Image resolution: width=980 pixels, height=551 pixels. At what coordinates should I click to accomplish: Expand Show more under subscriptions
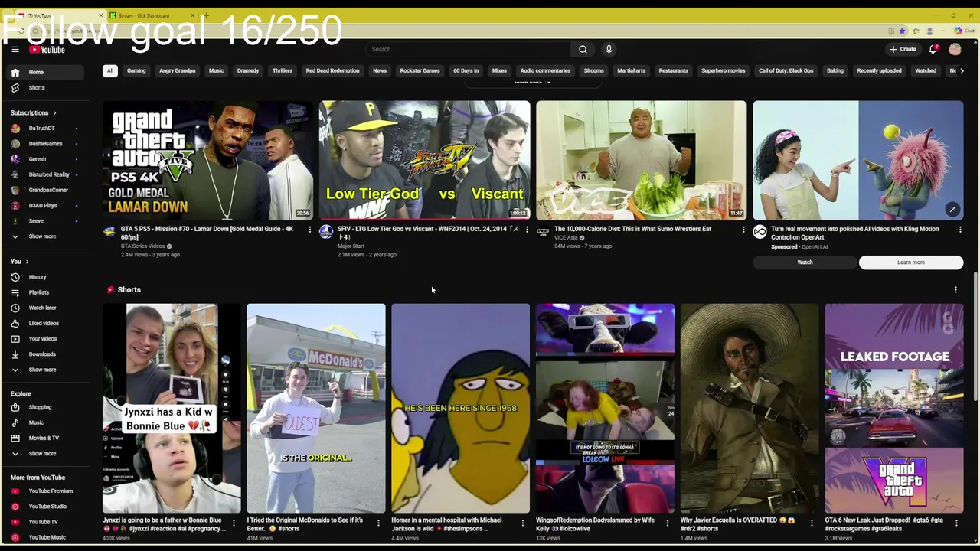click(x=46, y=236)
